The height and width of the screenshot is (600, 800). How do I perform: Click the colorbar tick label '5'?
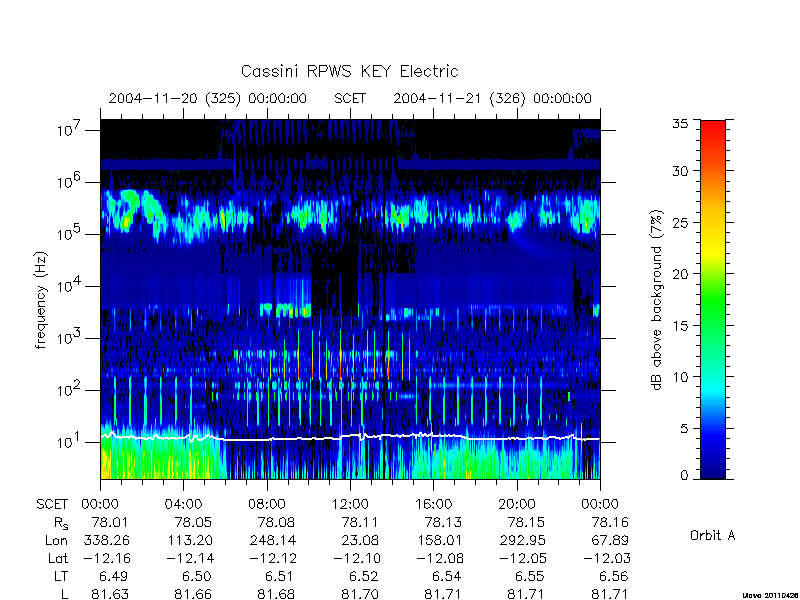click(684, 429)
